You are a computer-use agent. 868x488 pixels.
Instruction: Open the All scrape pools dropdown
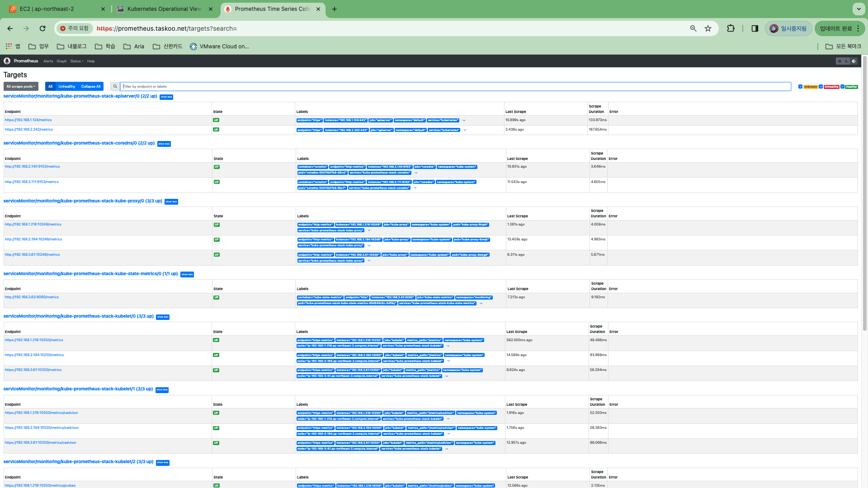click(x=21, y=86)
